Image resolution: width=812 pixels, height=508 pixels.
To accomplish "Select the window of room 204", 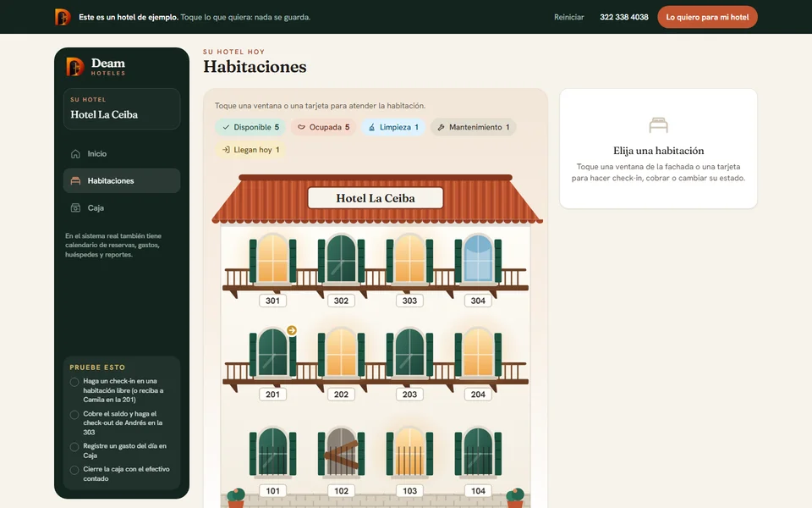I will coord(478,352).
